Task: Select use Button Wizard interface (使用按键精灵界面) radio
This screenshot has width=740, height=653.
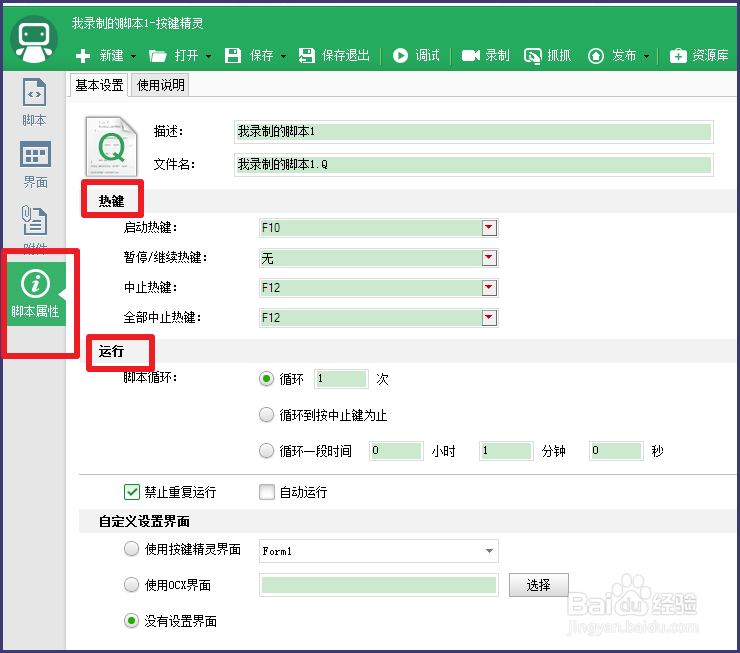Action: click(x=131, y=549)
